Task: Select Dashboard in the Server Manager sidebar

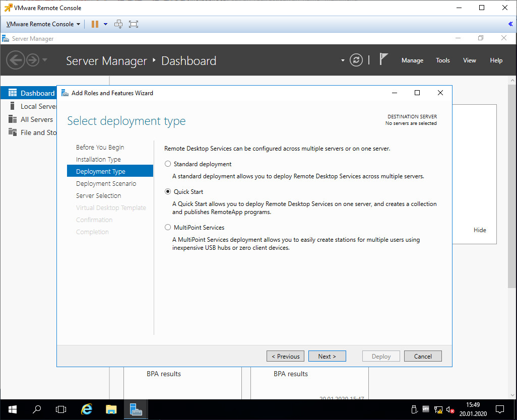Action: point(29,93)
